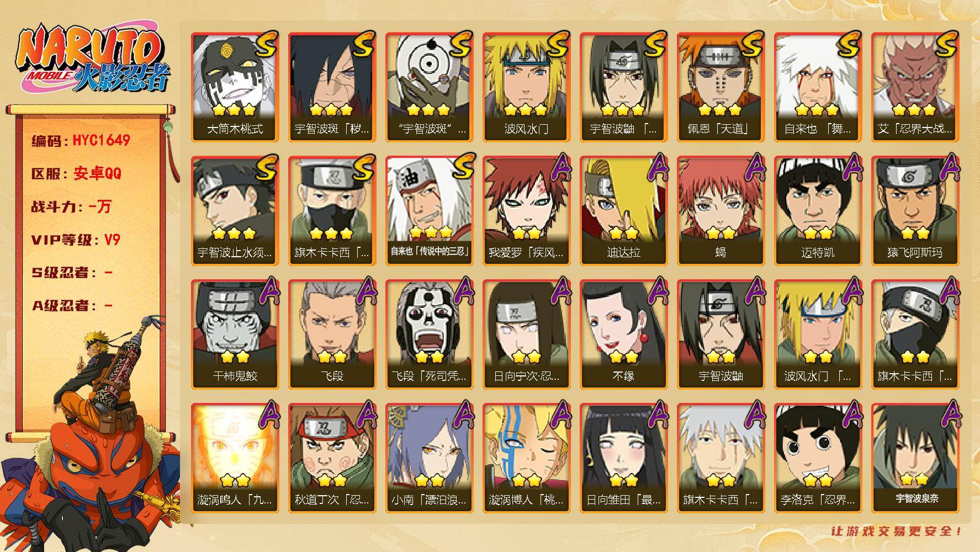Open the 佩恩「天道」 card
This screenshot has width=980, height=552.
(721, 87)
